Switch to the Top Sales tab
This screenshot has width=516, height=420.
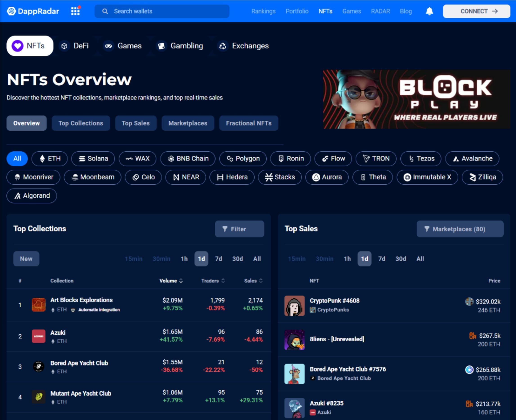pos(136,123)
